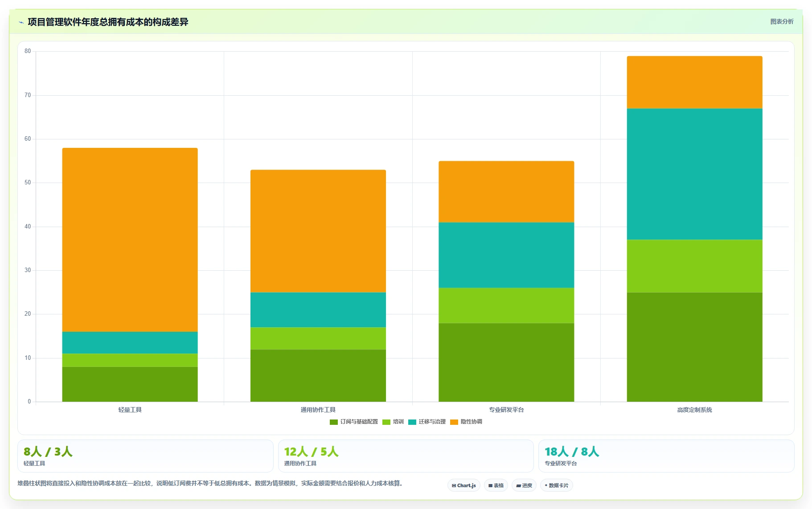The image size is (812, 509).
Task: Click the footnote text starting 堆叠柱状图
Action: point(210,483)
